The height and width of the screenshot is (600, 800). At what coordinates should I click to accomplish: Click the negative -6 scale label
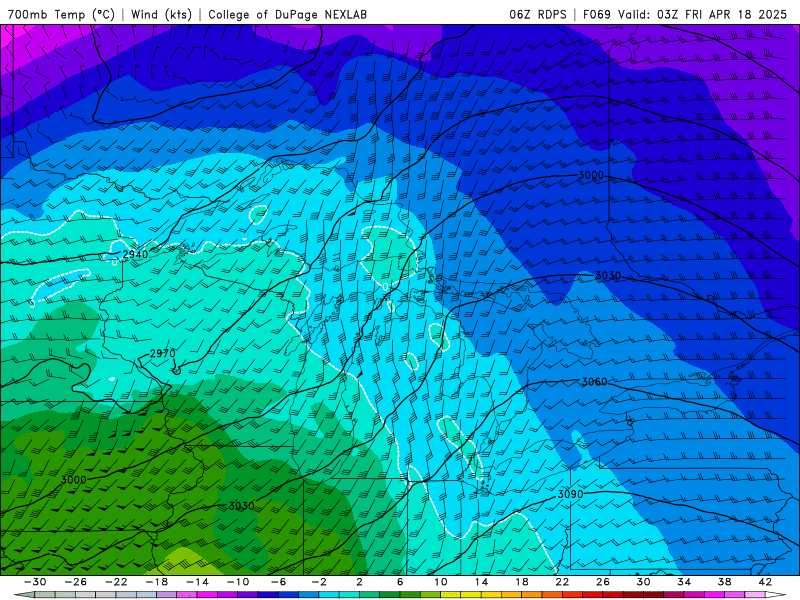[x=279, y=582]
